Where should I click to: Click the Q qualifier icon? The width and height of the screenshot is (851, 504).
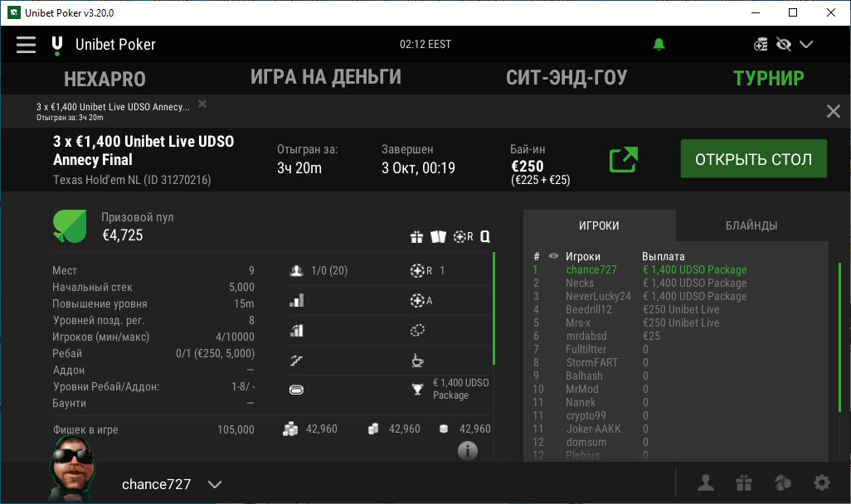[x=485, y=236]
